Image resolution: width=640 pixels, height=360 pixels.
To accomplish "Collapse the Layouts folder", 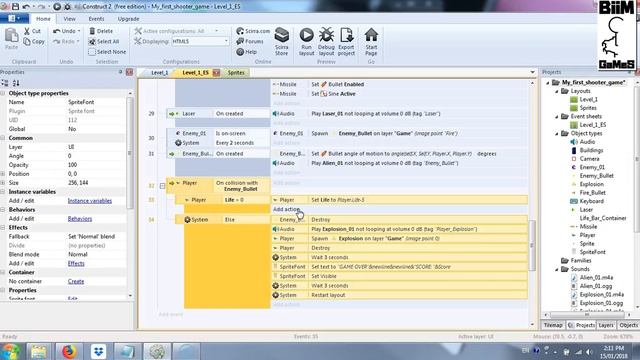I will point(556,91).
